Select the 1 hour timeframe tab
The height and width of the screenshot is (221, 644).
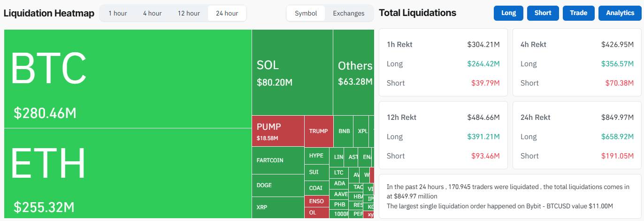click(117, 13)
